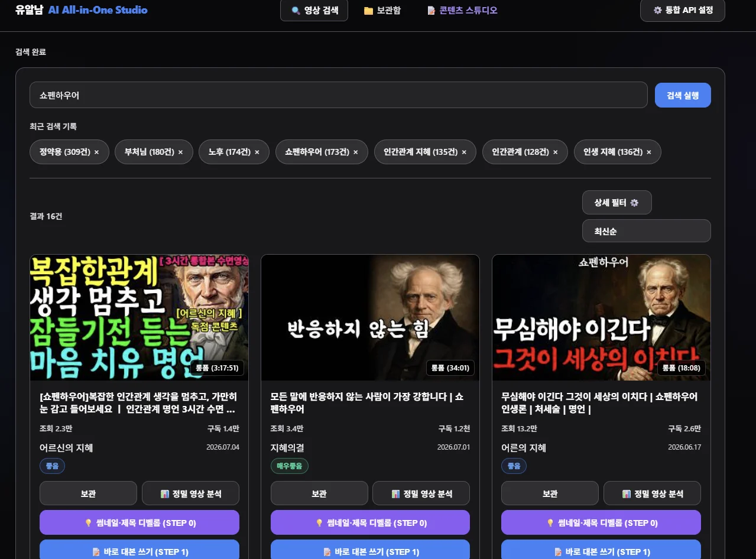The height and width of the screenshot is (559, 756).
Task: Click title starting [쇼펜하우어]복잡한 인간관계
Action: coord(139,402)
